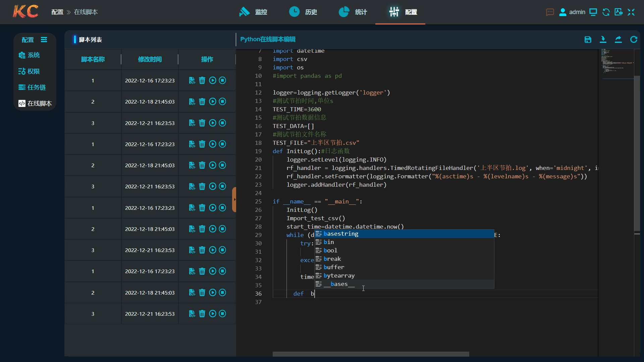Edit script in the first table row
This screenshot has height=362, width=644.
192,80
